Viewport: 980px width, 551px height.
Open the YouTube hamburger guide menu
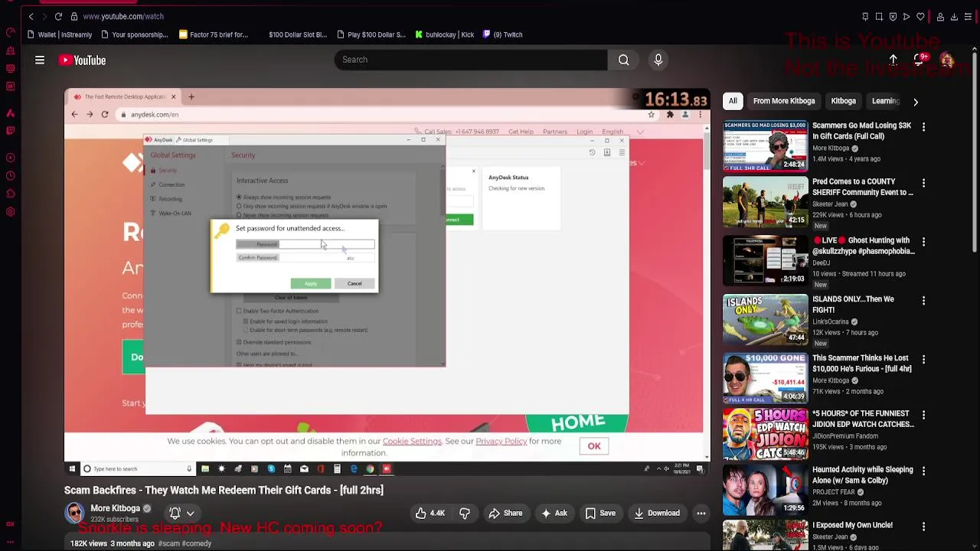40,60
